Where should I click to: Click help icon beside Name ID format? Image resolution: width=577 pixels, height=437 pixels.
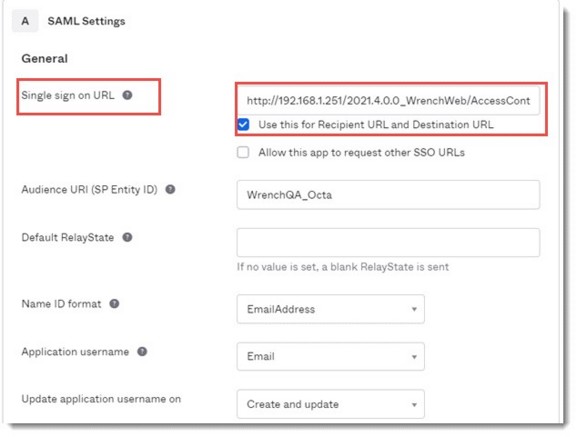[x=114, y=304]
